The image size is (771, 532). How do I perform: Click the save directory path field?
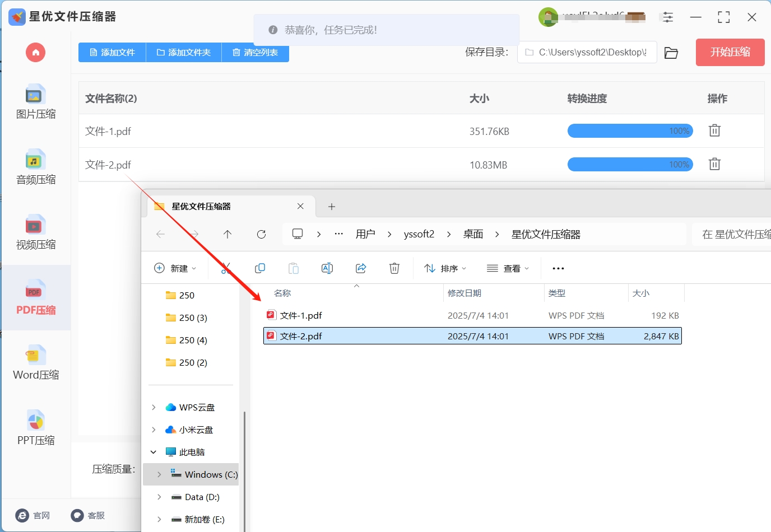[x=587, y=52]
